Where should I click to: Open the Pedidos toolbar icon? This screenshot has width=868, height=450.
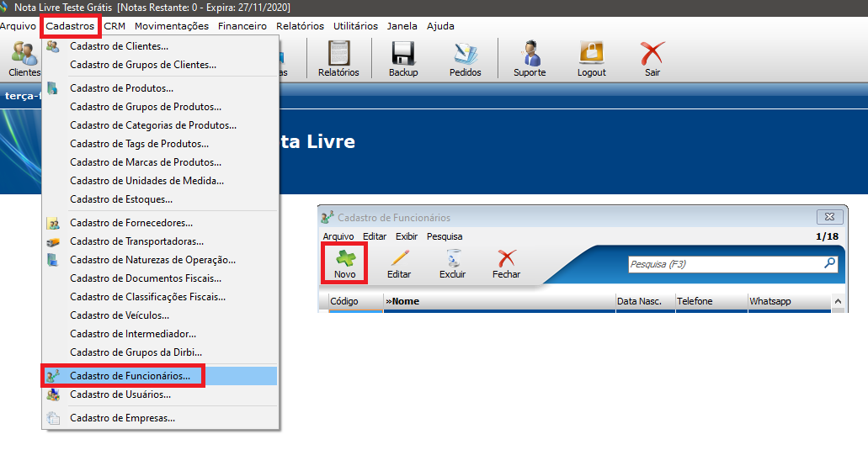[465, 56]
